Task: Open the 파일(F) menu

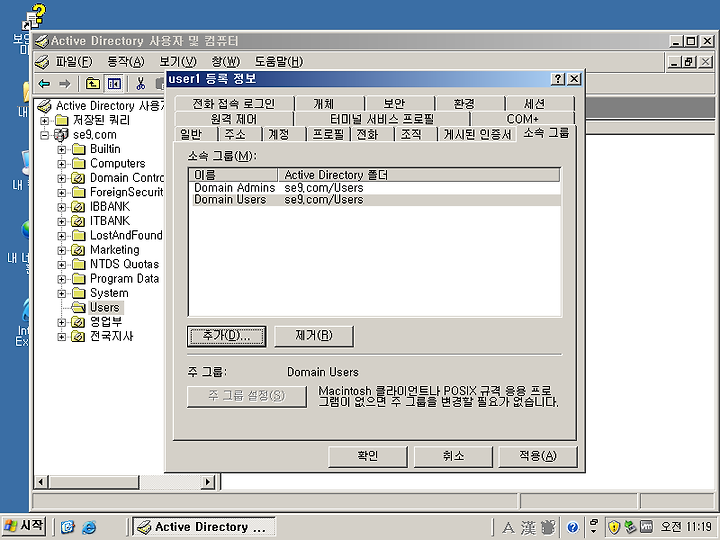Action: [x=74, y=62]
